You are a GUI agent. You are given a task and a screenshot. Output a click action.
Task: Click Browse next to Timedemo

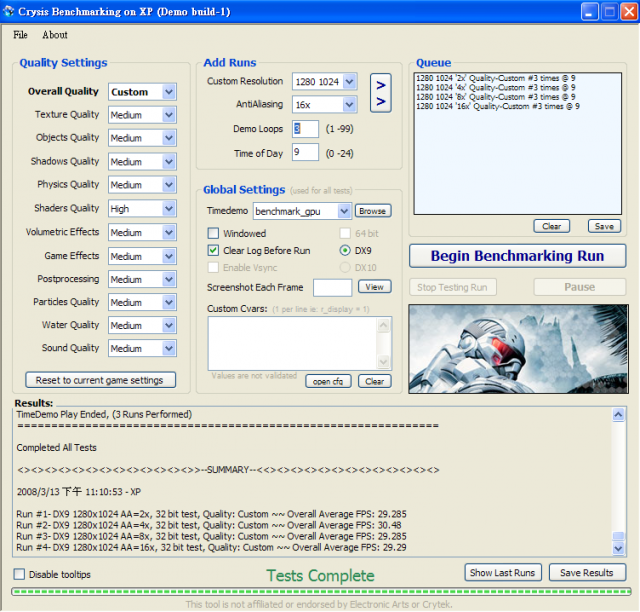coord(373,211)
